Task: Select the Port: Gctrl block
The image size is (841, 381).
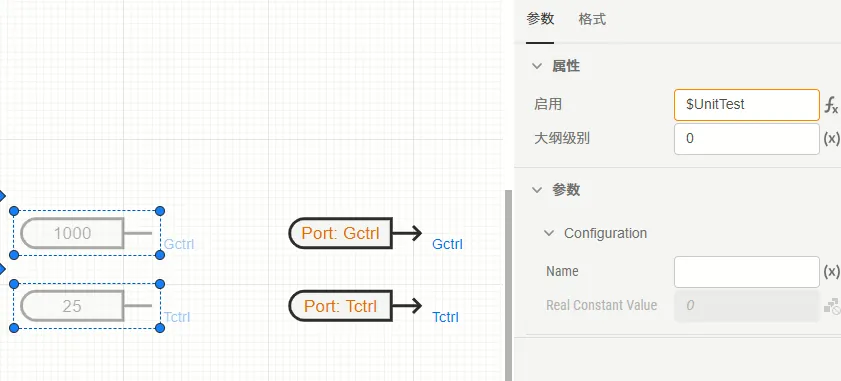Action: click(x=341, y=233)
